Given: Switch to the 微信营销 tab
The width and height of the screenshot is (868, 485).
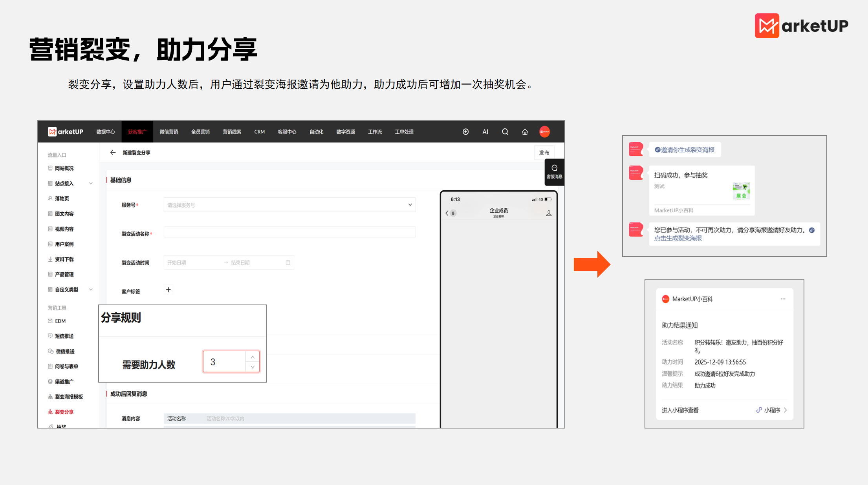Looking at the screenshot, I should [168, 132].
